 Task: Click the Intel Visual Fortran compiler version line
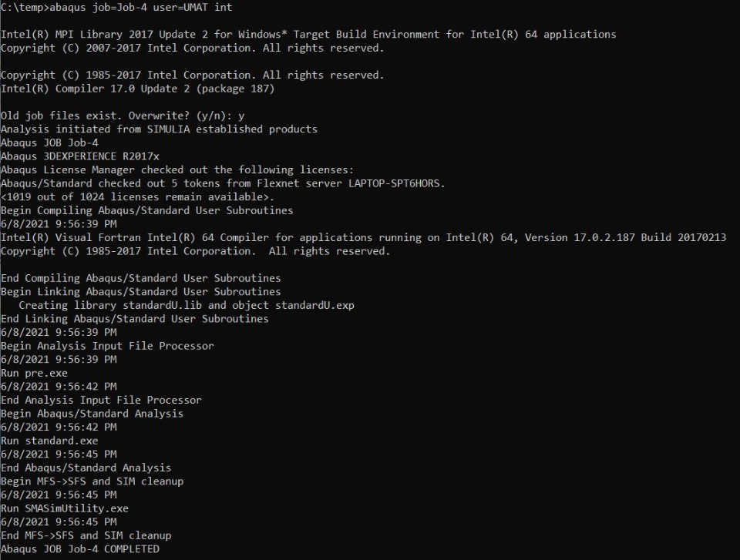363,237
